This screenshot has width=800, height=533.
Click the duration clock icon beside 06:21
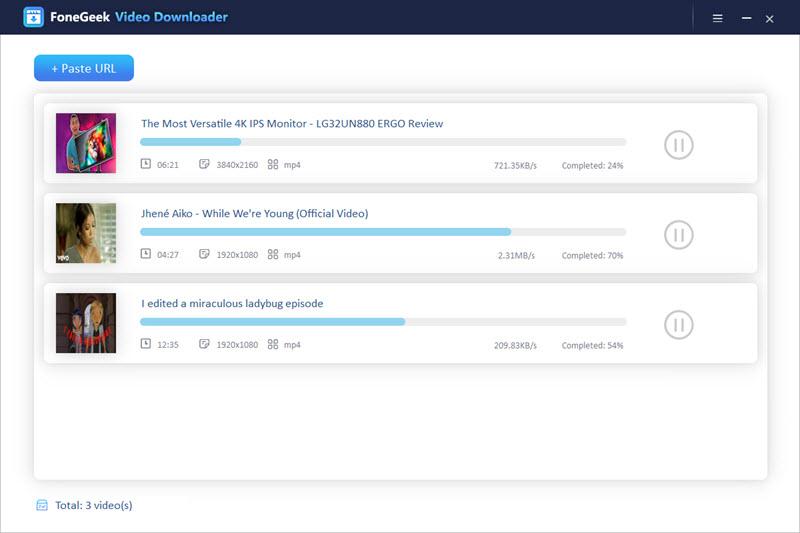pos(145,164)
